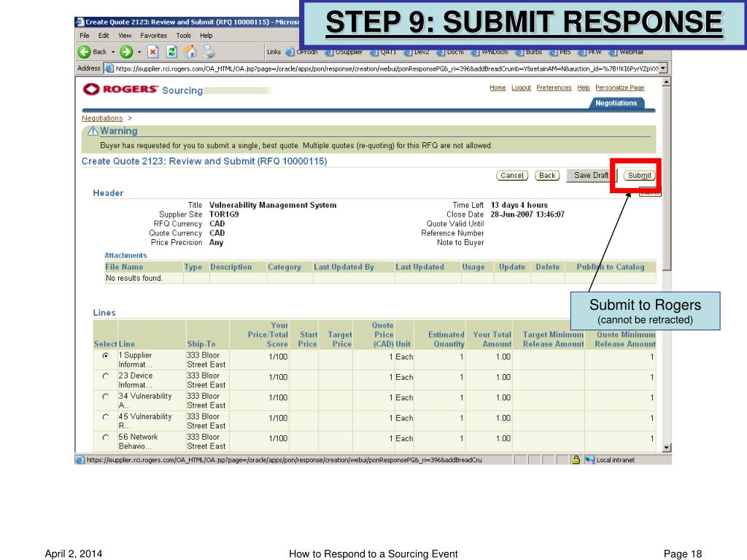Click the Warning triangle icon
The image size is (747, 560).
(x=93, y=131)
